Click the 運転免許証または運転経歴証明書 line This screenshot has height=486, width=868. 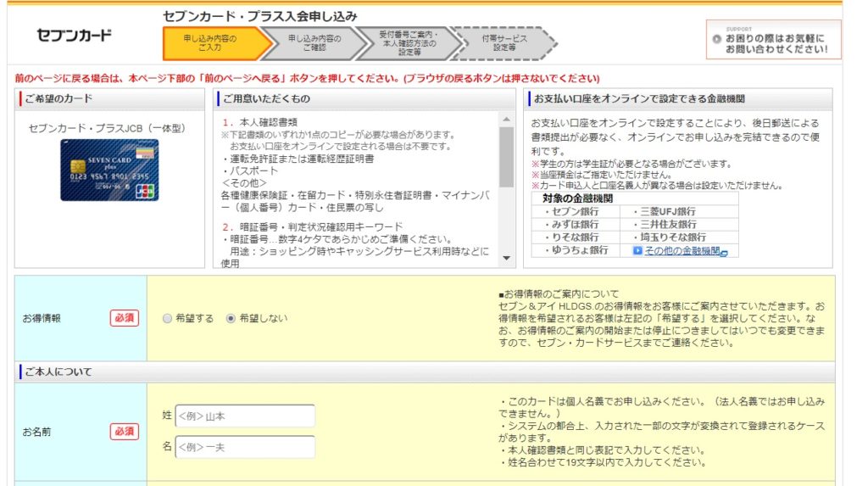coord(298,159)
